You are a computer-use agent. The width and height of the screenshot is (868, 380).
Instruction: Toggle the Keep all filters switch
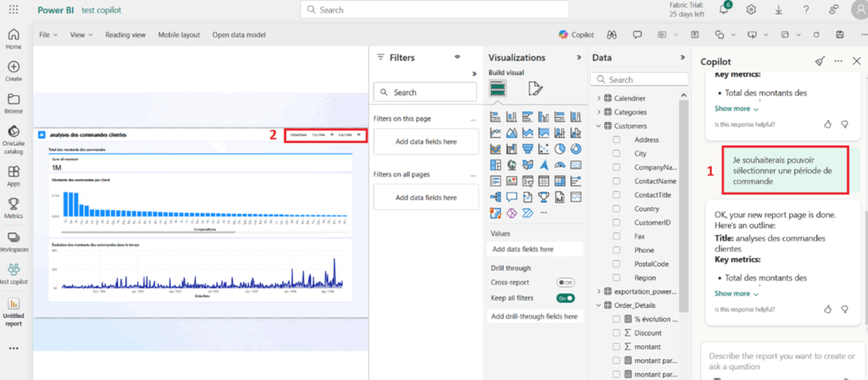point(565,298)
